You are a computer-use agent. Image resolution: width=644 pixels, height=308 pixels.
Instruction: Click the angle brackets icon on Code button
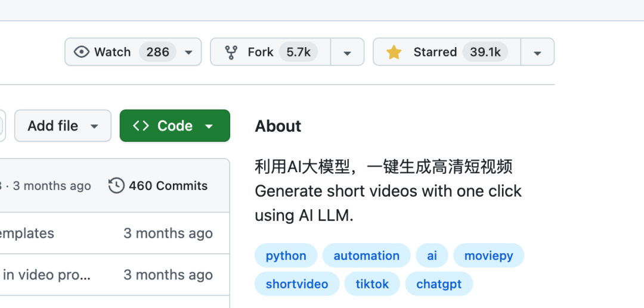(141, 126)
